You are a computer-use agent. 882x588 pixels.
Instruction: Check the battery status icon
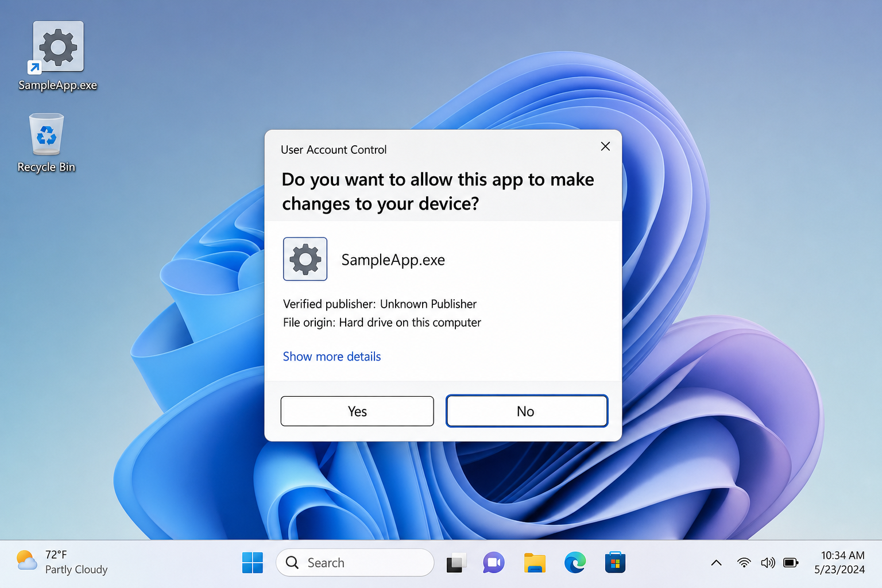click(x=791, y=563)
